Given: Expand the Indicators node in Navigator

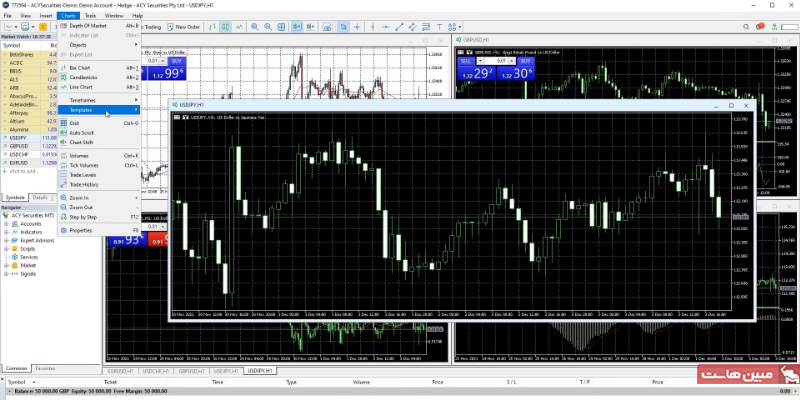Looking at the screenshot, I should tap(7, 232).
